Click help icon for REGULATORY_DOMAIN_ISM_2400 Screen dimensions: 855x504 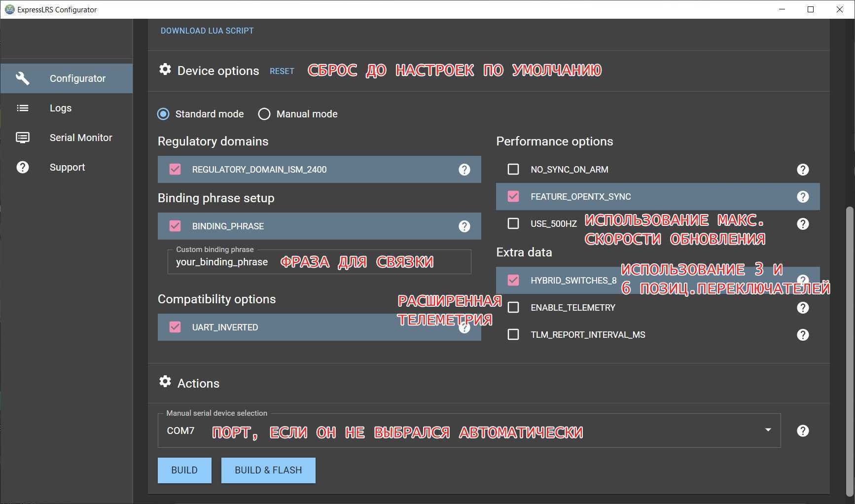464,170
